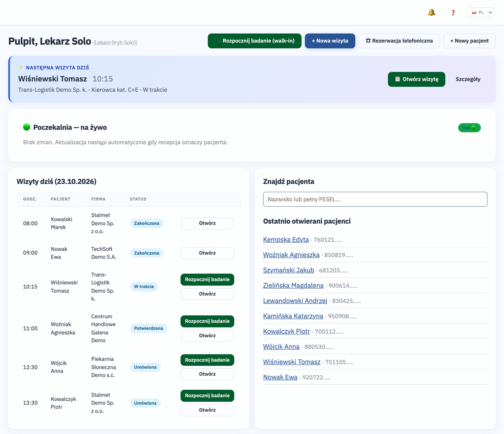The width and height of the screenshot is (504, 434).
Task: Click the Zakończona status on the 09:00 row
Action: pos(147,253)
